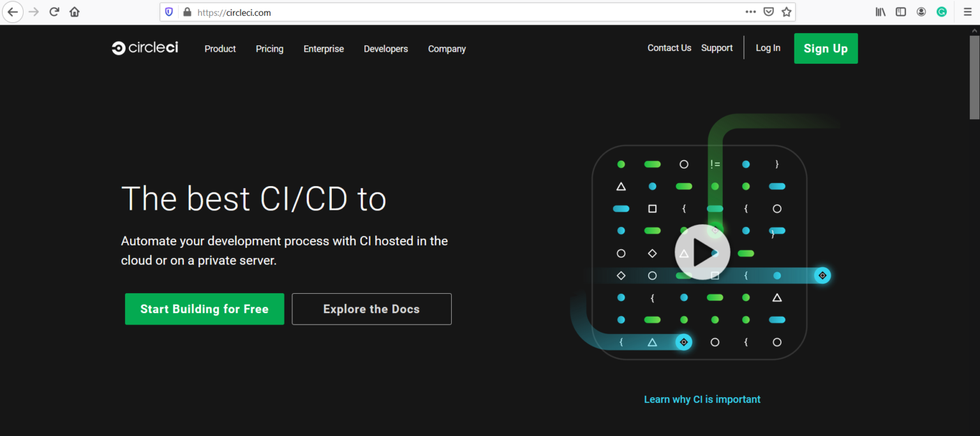Open the Developers navigation menu
980x436 pixels.
[x=385, y=49]
